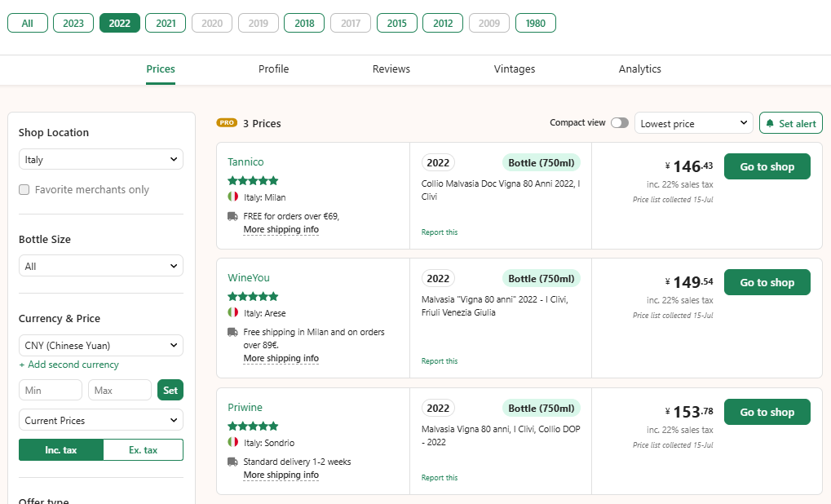The image size is (831, 504).
Task: Click Add second currency link
Action: pyautogui.click(x=69, y=365)
